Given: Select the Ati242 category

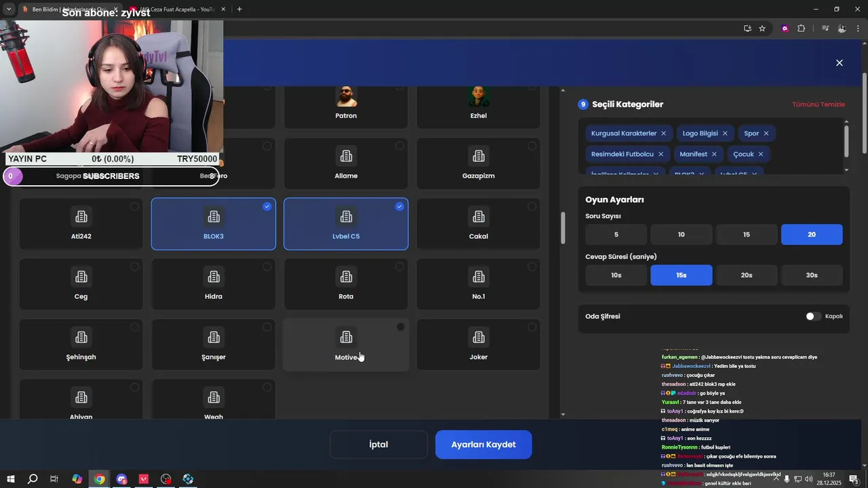Looking at the screenshot, I should point(81,224).
